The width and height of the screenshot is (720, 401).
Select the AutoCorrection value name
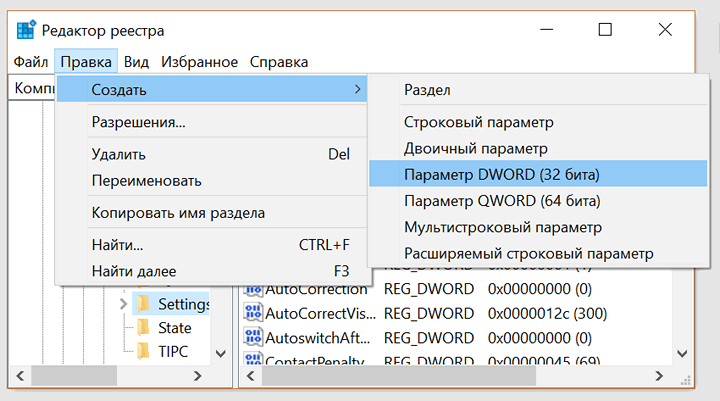click(x=316, y=289)
